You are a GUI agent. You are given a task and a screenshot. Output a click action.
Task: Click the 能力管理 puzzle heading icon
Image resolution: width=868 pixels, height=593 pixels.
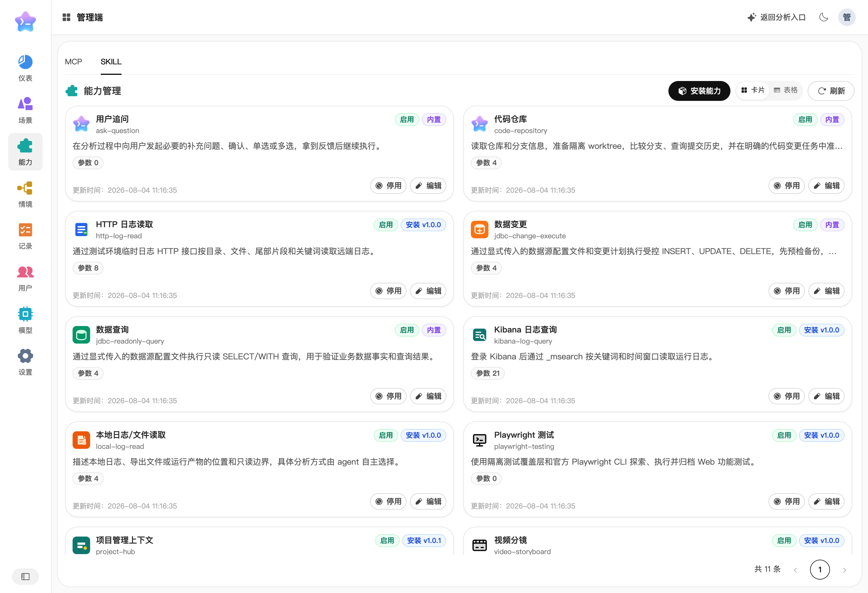point(71,91)
